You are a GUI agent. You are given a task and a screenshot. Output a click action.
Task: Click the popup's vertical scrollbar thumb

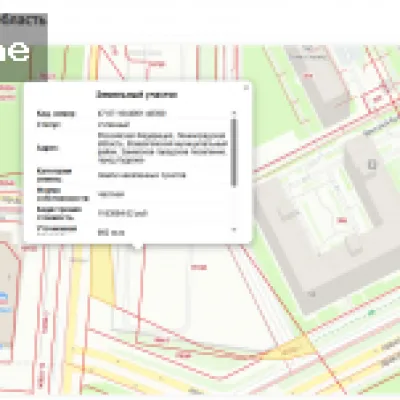tap(234, 152)
